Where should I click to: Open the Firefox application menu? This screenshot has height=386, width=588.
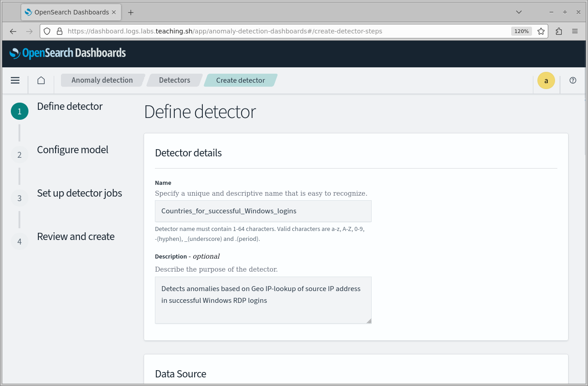pos(575,31)
